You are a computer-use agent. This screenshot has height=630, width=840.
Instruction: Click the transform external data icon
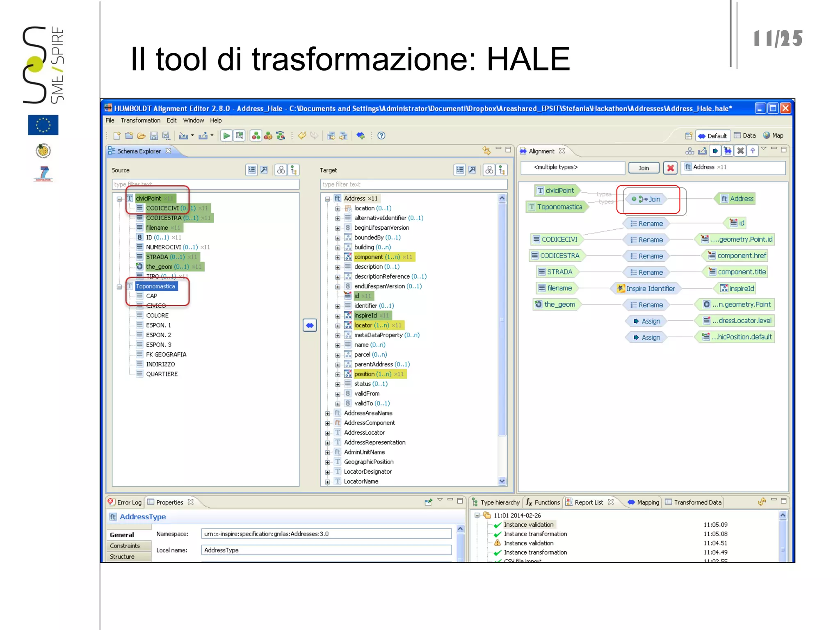239,136
